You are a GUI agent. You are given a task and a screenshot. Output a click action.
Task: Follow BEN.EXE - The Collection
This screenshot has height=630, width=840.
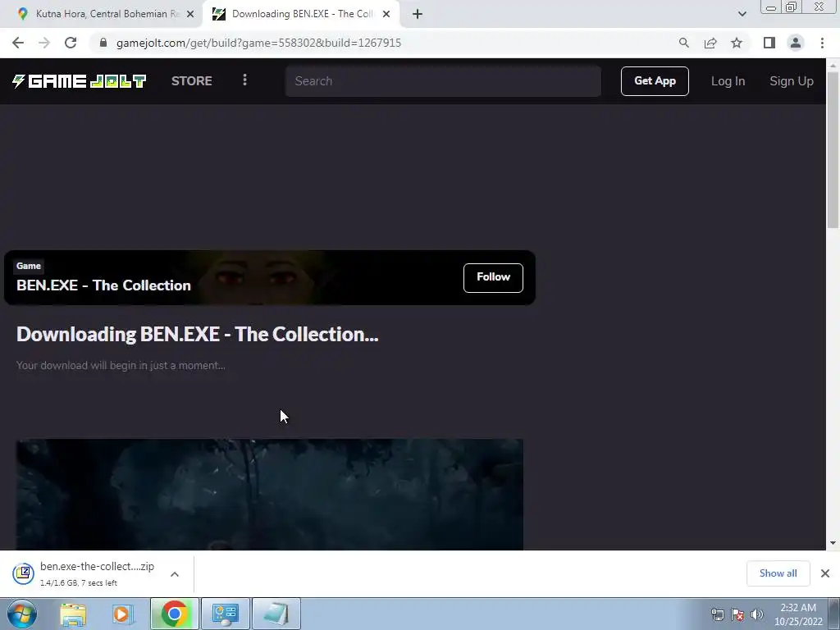coord(493,277)
